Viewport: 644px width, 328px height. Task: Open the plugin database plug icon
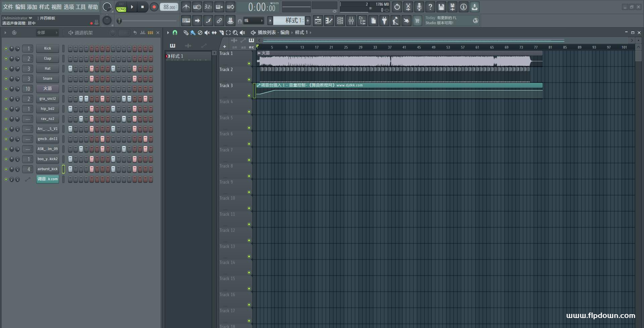coord(384,21)
